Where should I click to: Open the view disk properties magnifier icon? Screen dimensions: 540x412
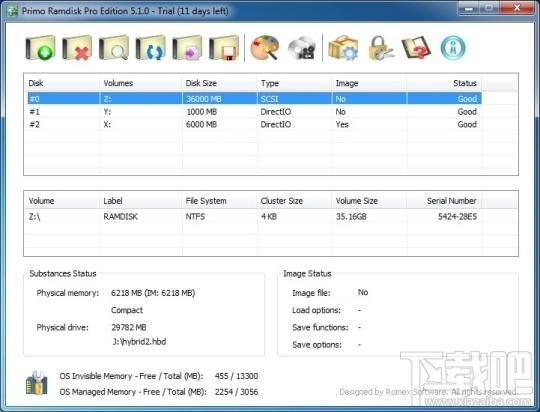[x=114, y=48]
